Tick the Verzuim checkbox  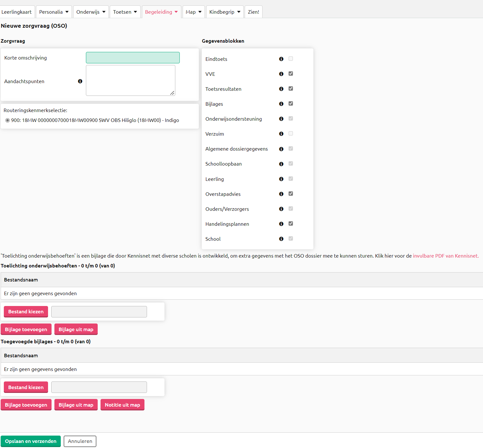point(291,133)
